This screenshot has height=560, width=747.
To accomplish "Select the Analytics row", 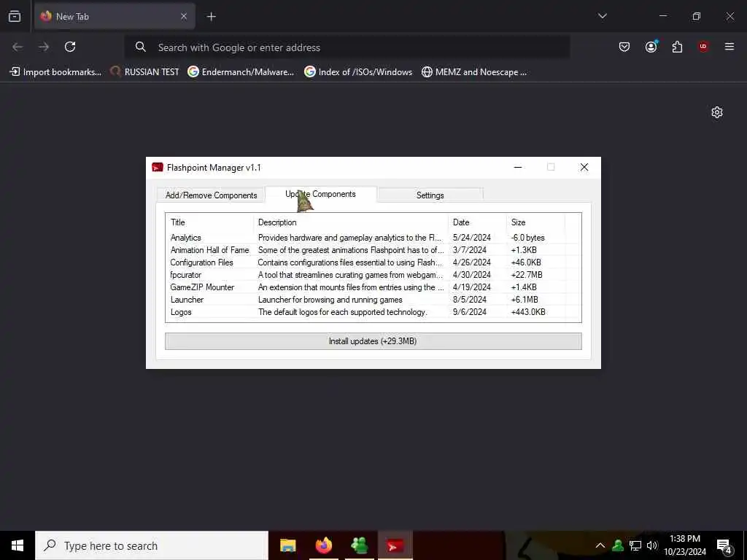I will [373, 238].
